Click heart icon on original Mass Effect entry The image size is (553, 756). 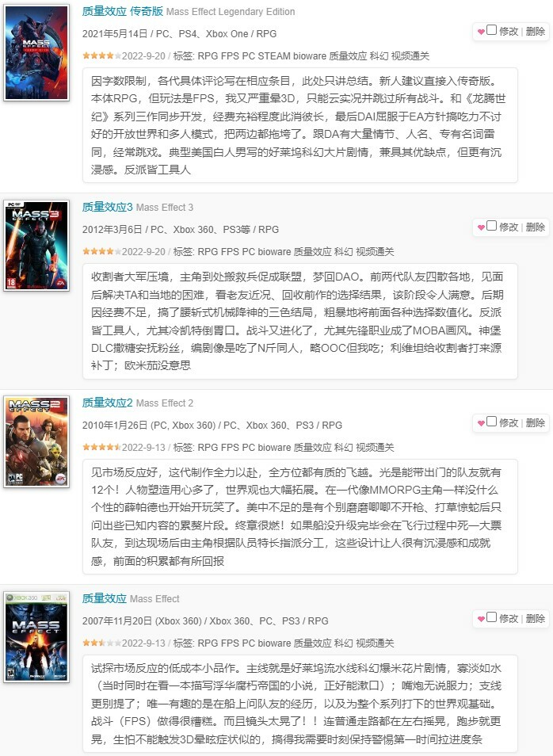481,619
